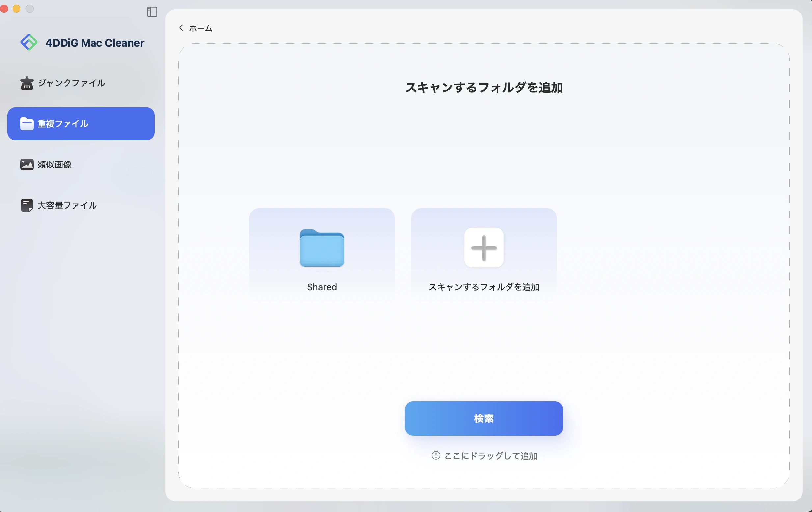This screenshot has width=812, height=512.
Task: Open the ジャンクファイル section
Action: click(81, 83)
